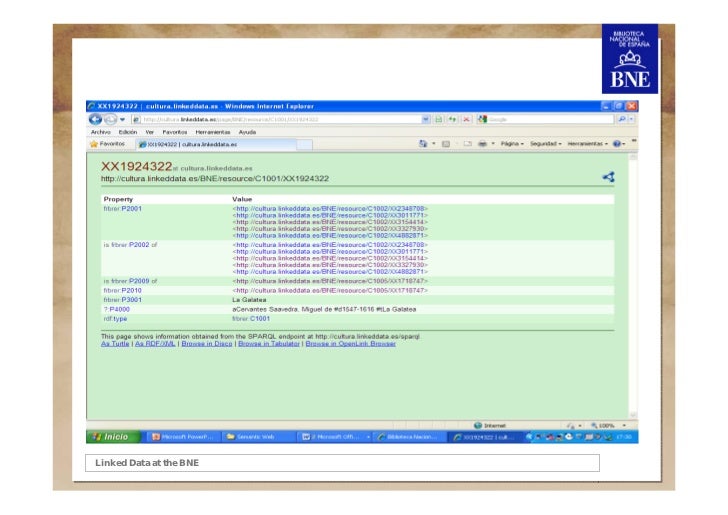Screen dimensions: 728x515
Task: Open the Archivo menu
Action: pyautogui.click(x=101, y=132)
